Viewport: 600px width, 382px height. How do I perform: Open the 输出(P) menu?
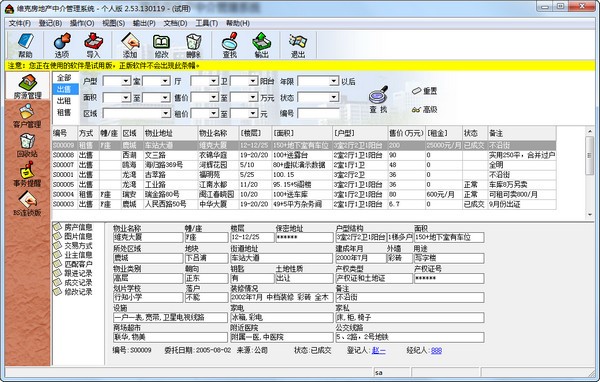pyautogui.click(x=144, y=23)
